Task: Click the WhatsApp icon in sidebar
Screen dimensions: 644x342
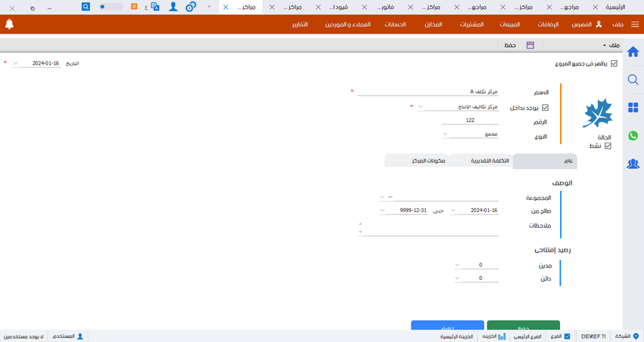Action: point(633,135)
